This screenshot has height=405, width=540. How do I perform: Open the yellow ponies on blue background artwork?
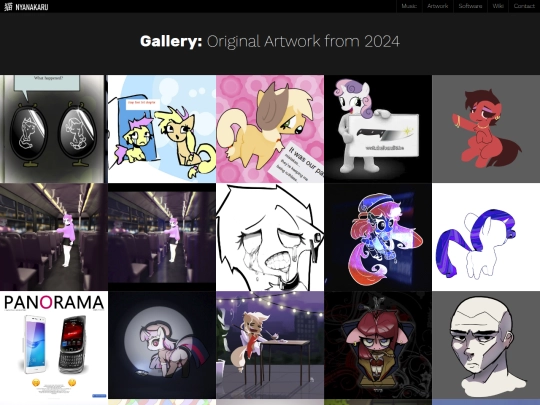click(x=162, y=129)
